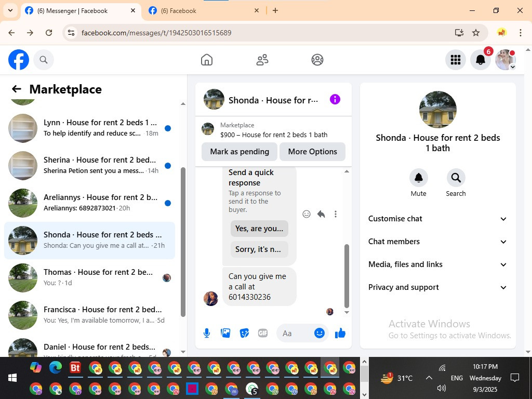Send quick response 'Yes, are you...'
Image resolution: width=532 pixels, height=399 pixels.
(x=259, y=229)
